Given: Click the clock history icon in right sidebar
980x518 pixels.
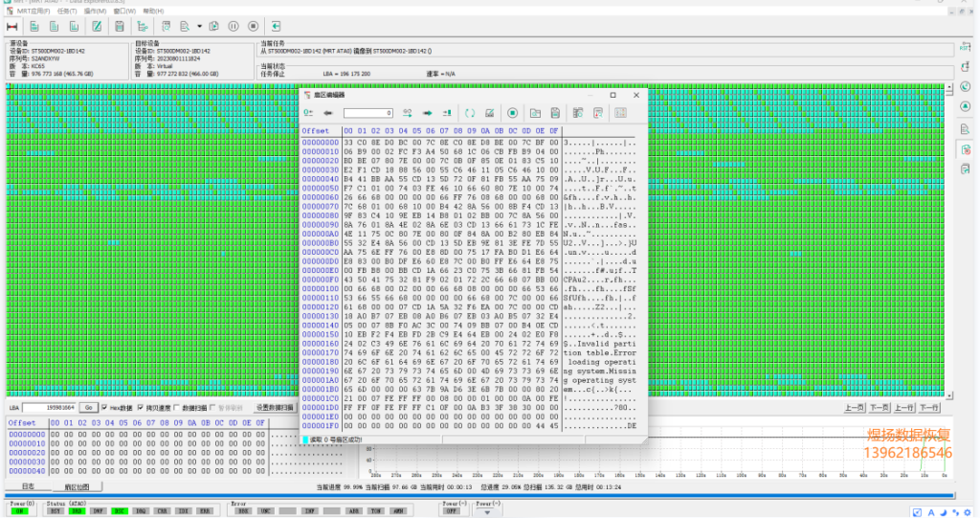Looking at the screenshot, I should pyautogui.click(x=965, y=87).
